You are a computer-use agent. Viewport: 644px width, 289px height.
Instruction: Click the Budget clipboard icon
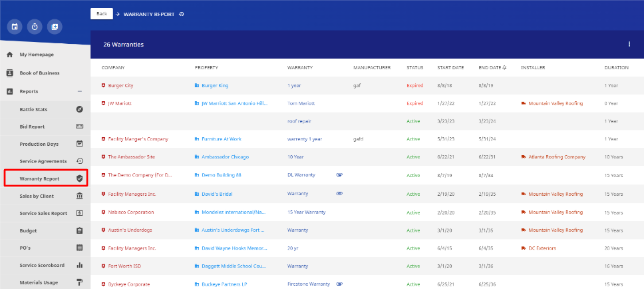pos(80,230)
